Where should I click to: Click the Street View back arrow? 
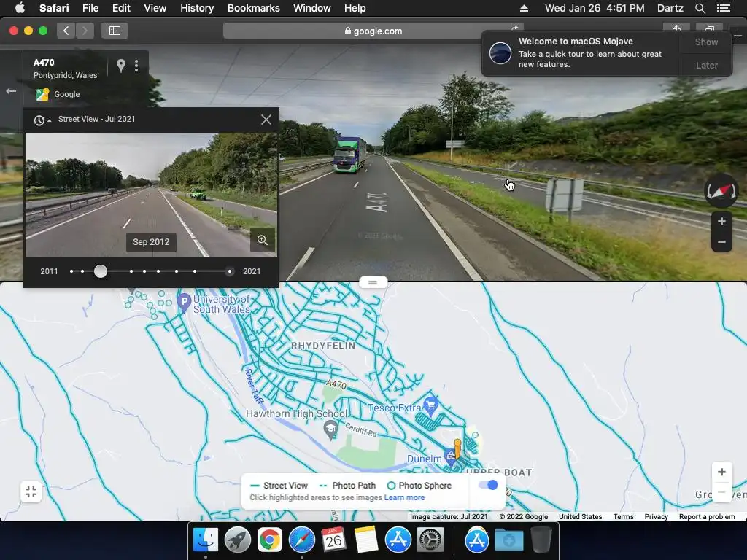(11, 91)
